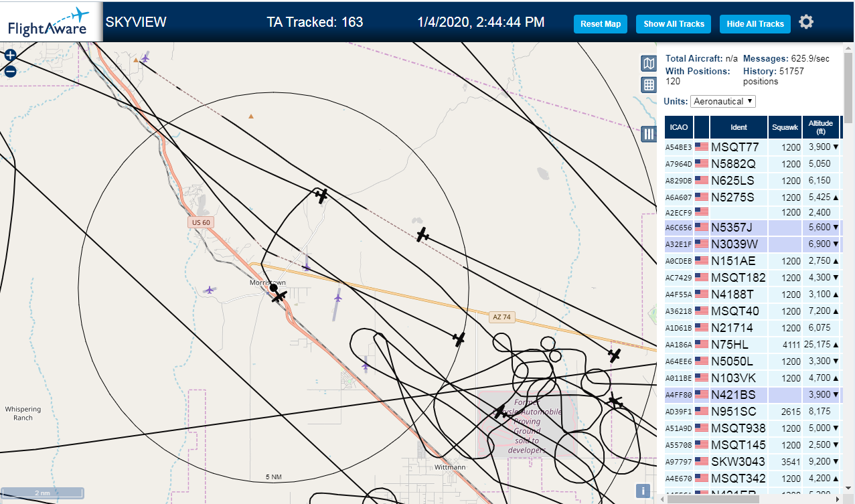Zoom out the map with minus button
This screenshot has width=855, height=504.
click(x=10, y=71)
